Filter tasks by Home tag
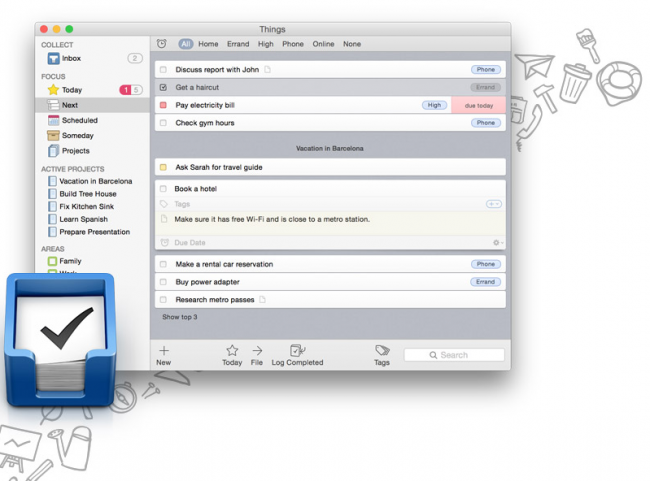This screenshot has height=481, width=650. (208, 44)
